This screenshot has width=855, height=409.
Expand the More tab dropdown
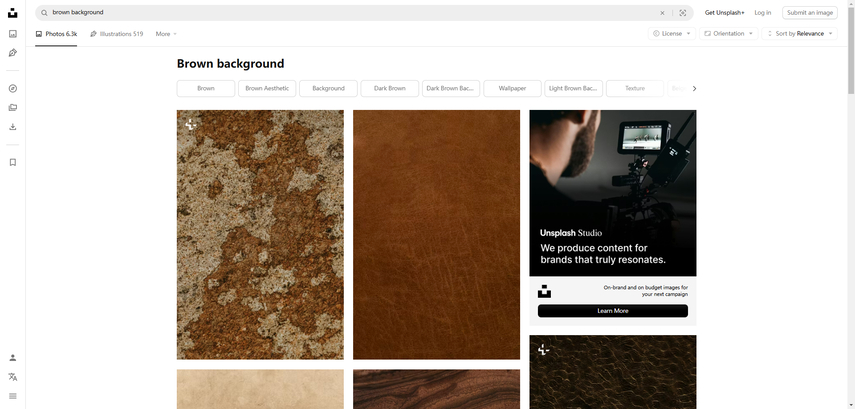point(166,34)
